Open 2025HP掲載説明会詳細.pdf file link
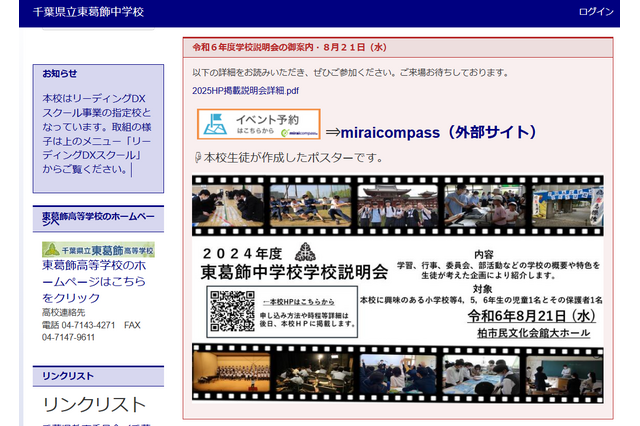 (x=245, y=91)
